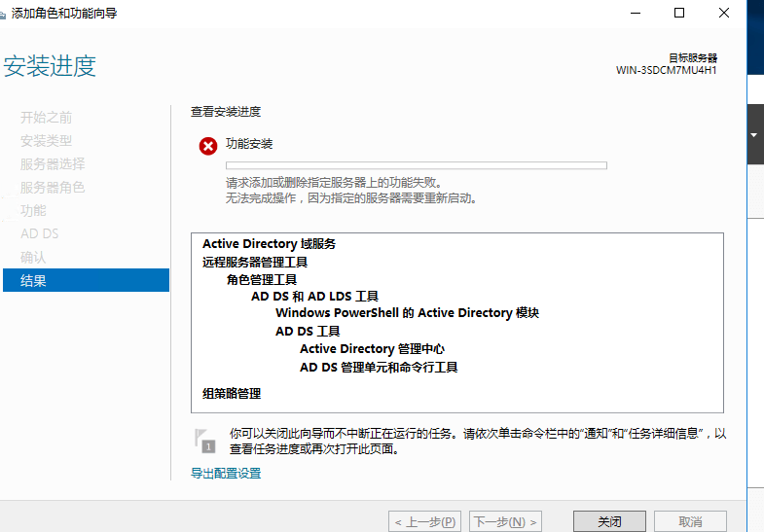Click the wizard icon in the title bar
This screenshot has height=532, width=764.
coord(8,14)
